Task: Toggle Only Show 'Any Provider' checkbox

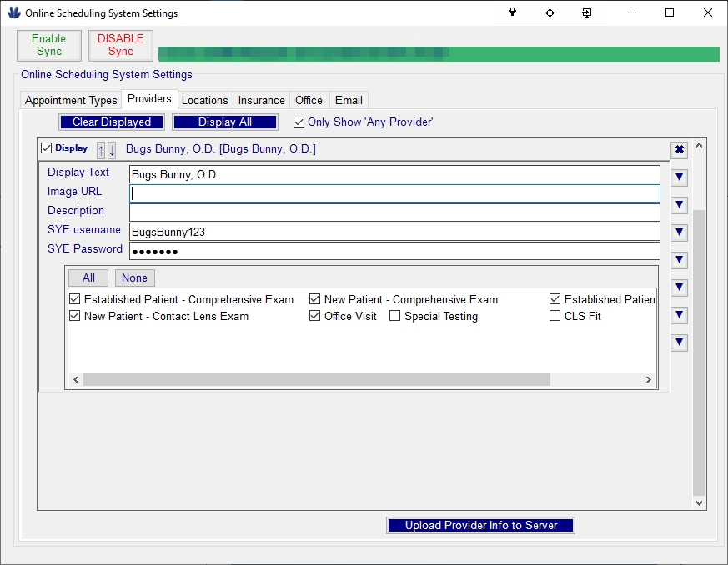Action: 299,122
